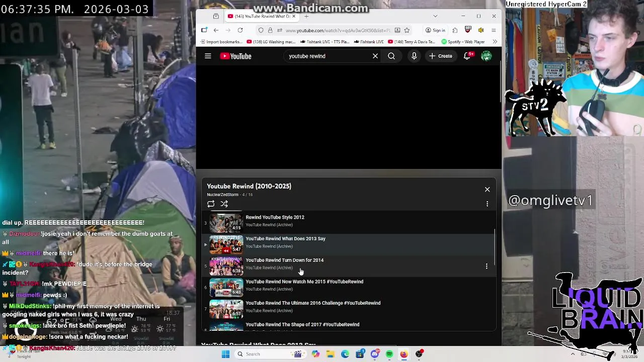Viewport: 644px width, 362px height.
Task: Toggle loop playlist in Youtube Rewind panel
Action: pyautogui.click(x=211, y=204)
